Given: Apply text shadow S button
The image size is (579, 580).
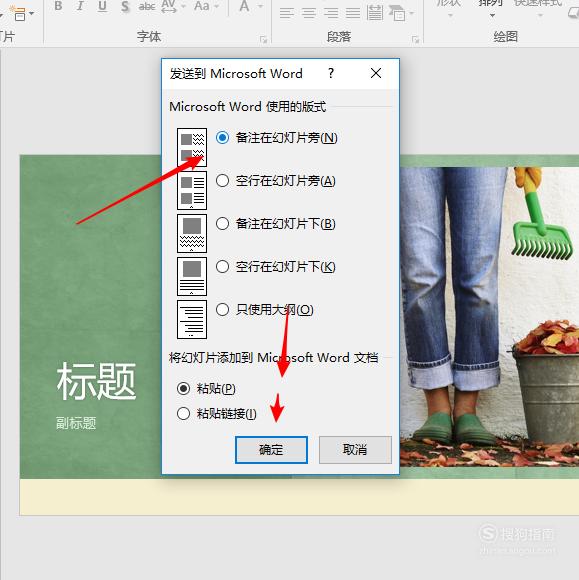Looking at the screenshot, I should 125,6.
